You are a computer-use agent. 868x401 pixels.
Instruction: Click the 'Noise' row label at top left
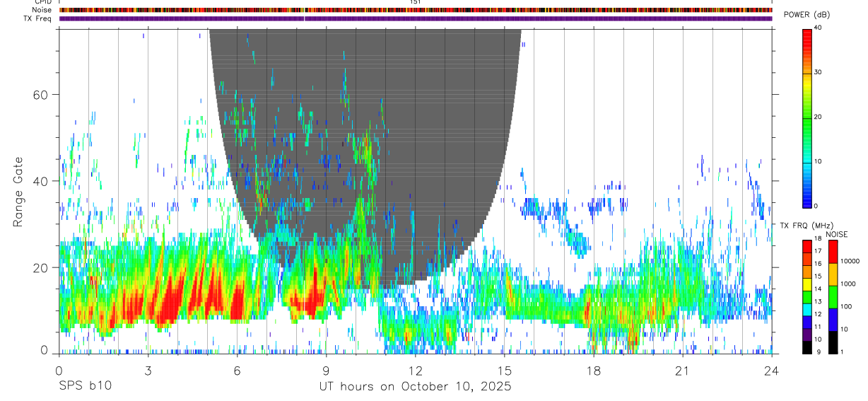(42, 10)
